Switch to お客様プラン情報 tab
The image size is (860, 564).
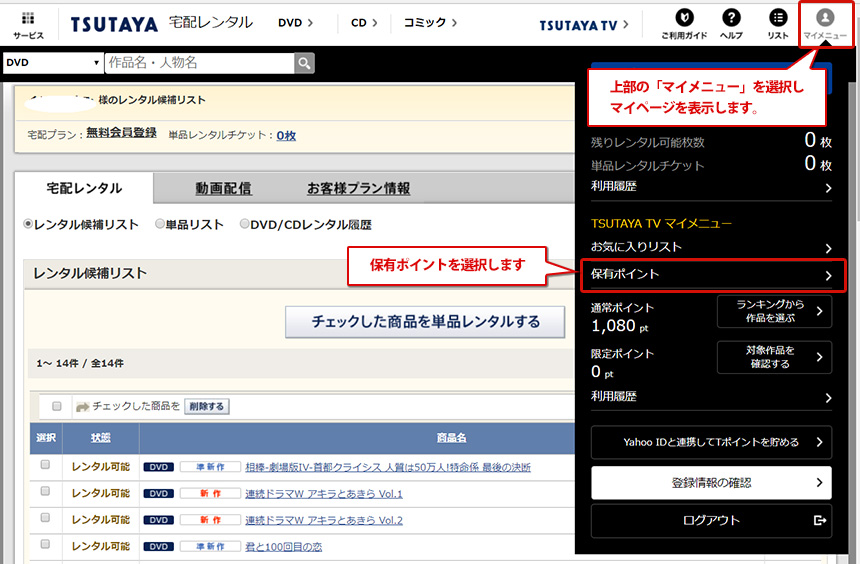click(x=359, y=188)
